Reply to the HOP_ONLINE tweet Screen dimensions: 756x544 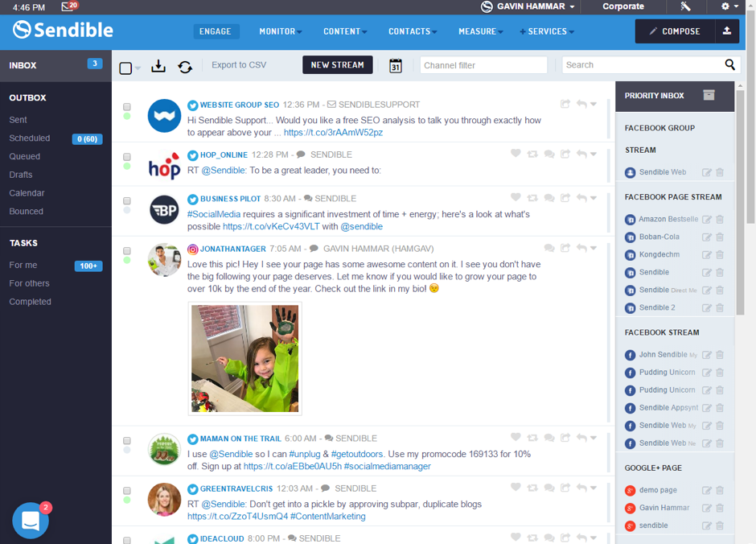tap(581, 154)
